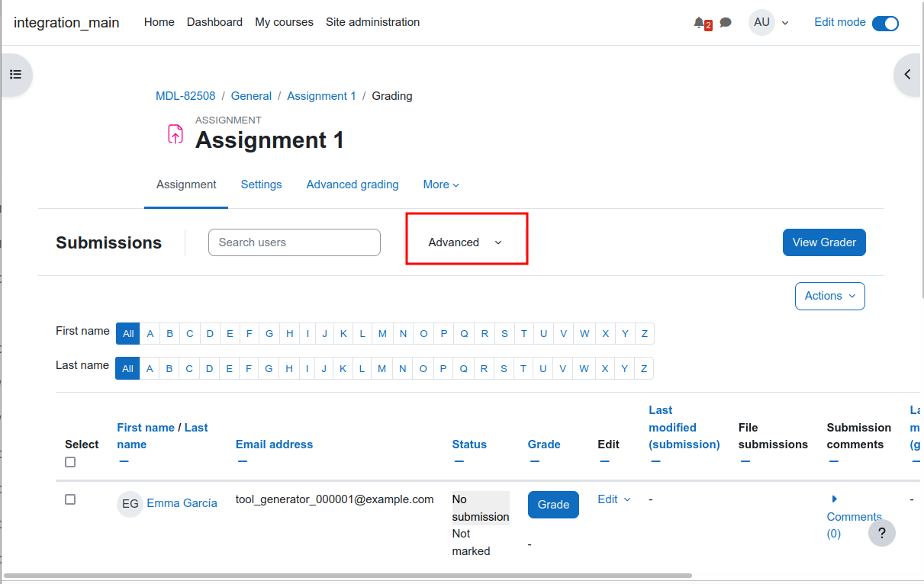The image size is (924, 584).
Task: Collapse the Email address column
Action: [243, 461]
